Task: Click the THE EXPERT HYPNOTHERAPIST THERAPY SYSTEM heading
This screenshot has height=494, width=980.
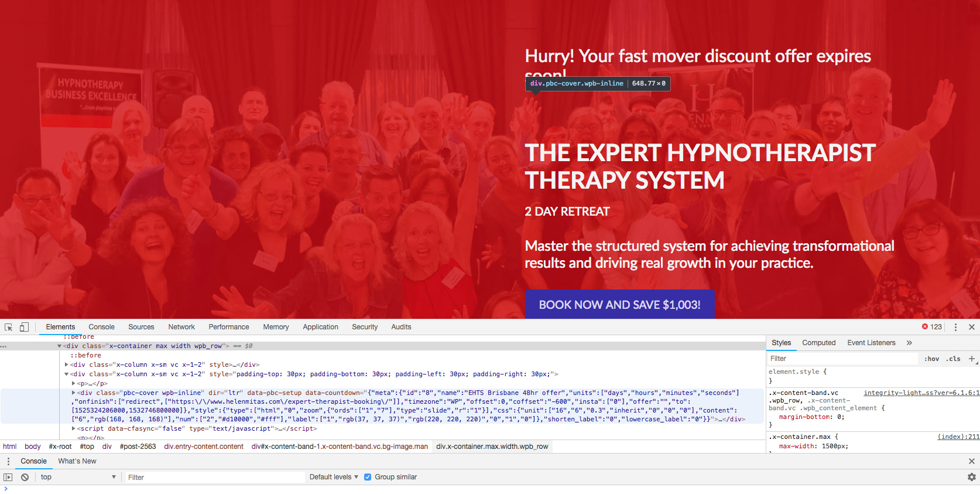Action: click(x=700, y=166)
